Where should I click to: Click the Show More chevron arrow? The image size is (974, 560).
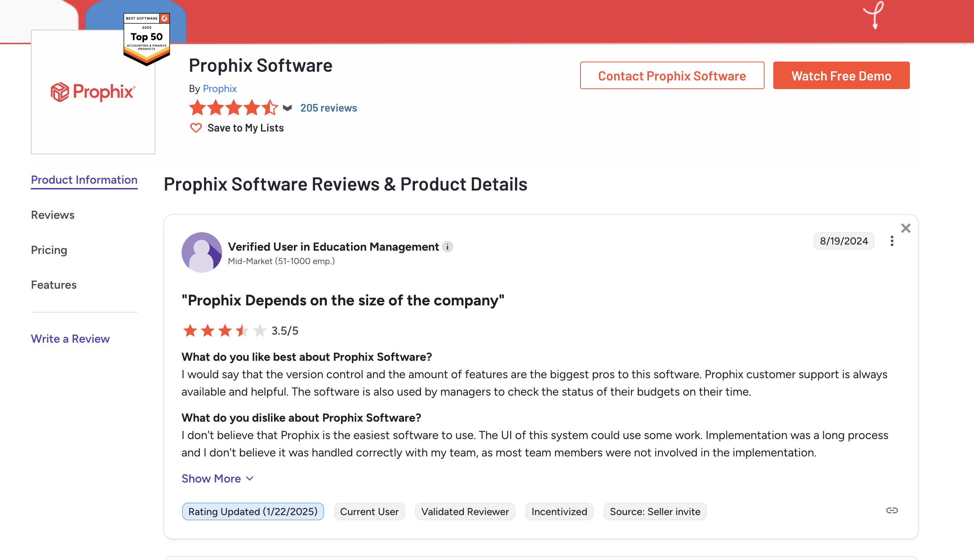click(x=250, y=478)
